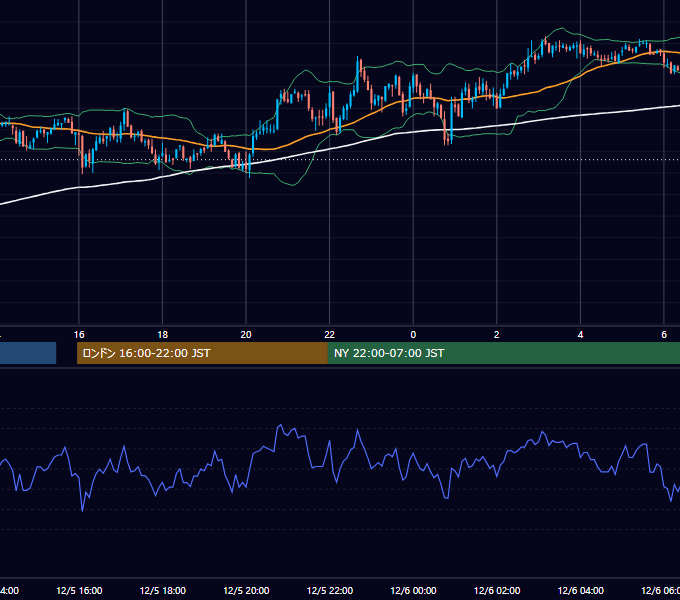Click the 12/5 16:00 date label
Image resolution: width=680 pixels, height=600 pixels.
pos(79,590)
